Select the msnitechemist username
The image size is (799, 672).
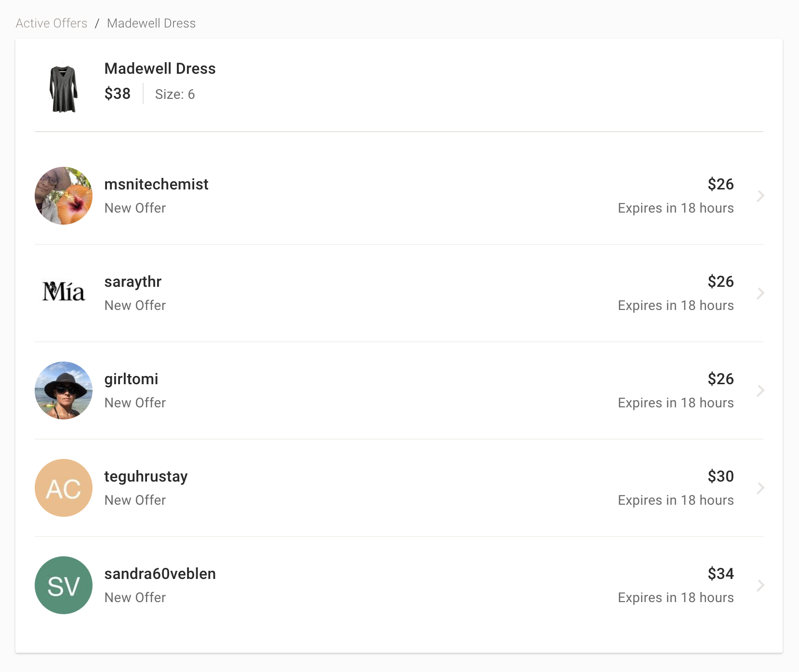point(157,184)
